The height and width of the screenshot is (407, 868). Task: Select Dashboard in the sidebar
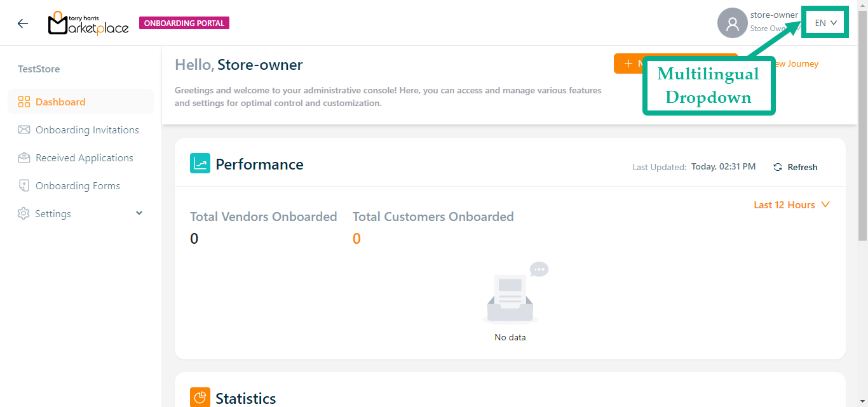[x=60, y=102]
